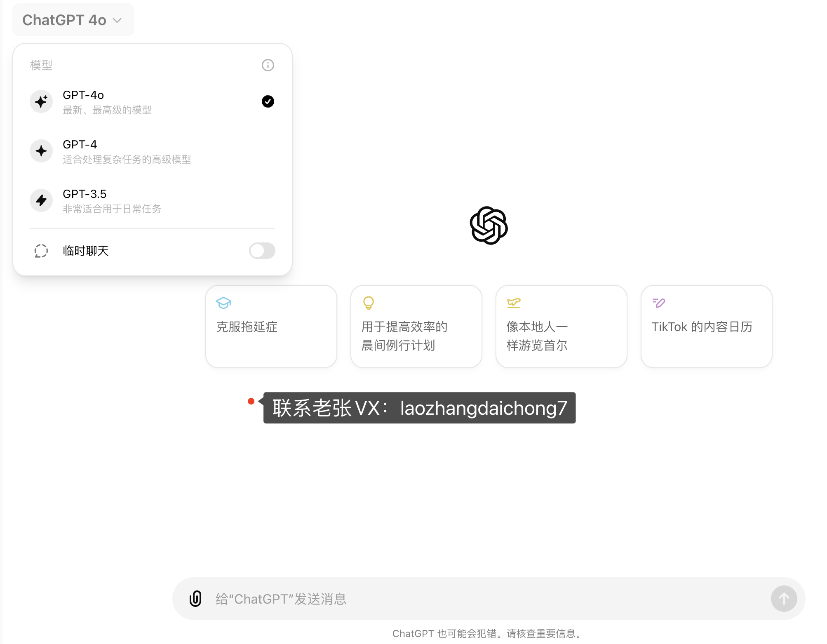Select the GPT-3.5 model option
The image size is (827, 644).
(152, 201)
